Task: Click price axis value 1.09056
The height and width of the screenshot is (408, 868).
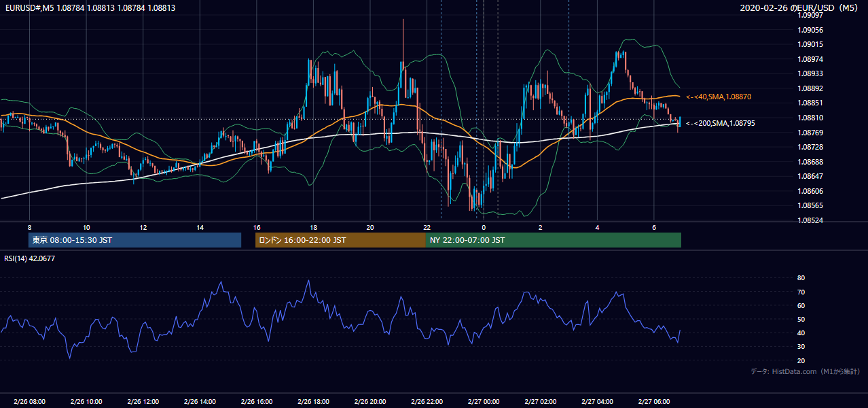Action: (811, 30)
